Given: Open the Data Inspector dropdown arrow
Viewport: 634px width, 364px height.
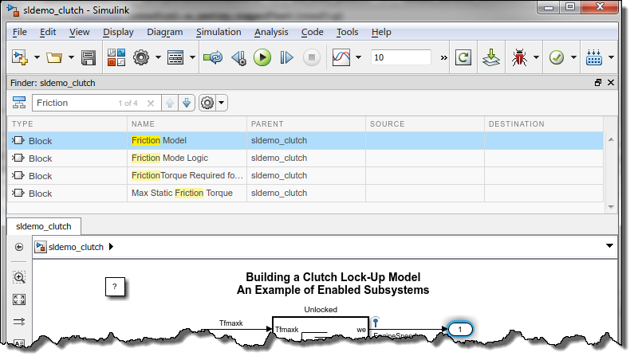Looking at the screenshot, I should pos(359,57).
